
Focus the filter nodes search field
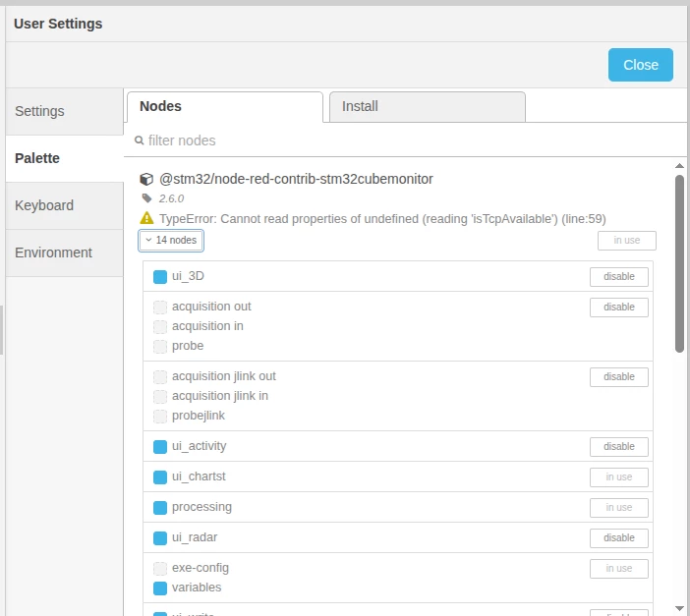click(x=405, y=140)
